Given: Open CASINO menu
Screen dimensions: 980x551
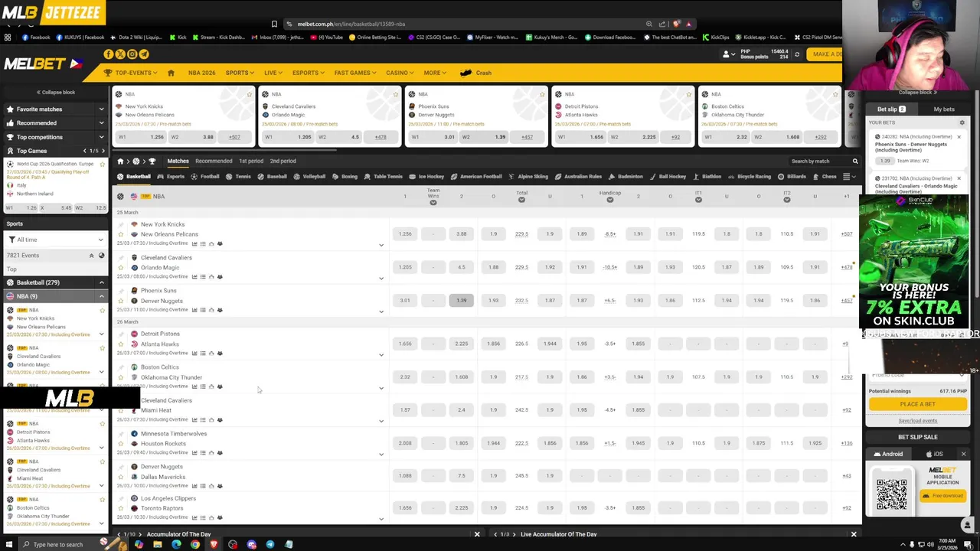Looking at the screenshot, I should (x=399, y=73).
